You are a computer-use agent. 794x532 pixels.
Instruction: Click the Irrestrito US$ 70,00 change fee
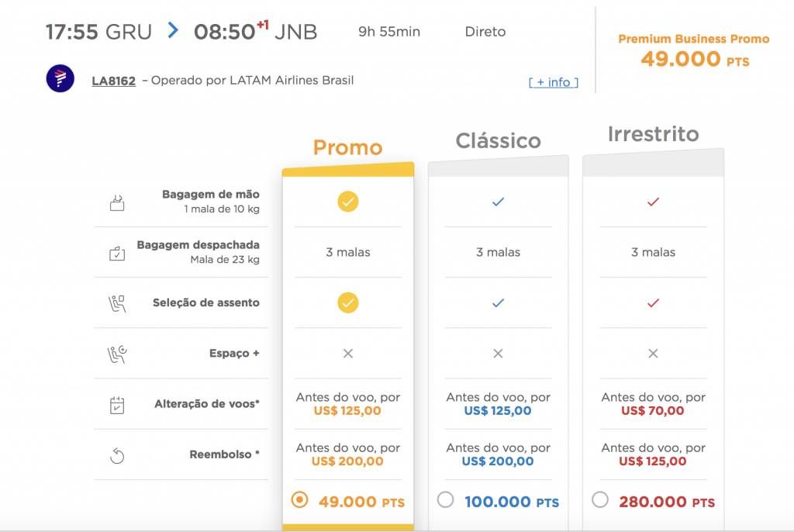tap(653, 411)
